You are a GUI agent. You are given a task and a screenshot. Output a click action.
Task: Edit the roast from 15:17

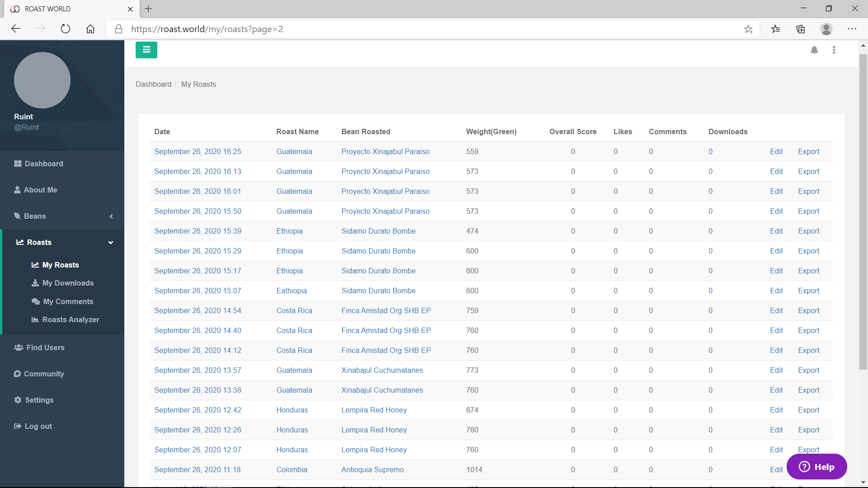pos(776,271)
